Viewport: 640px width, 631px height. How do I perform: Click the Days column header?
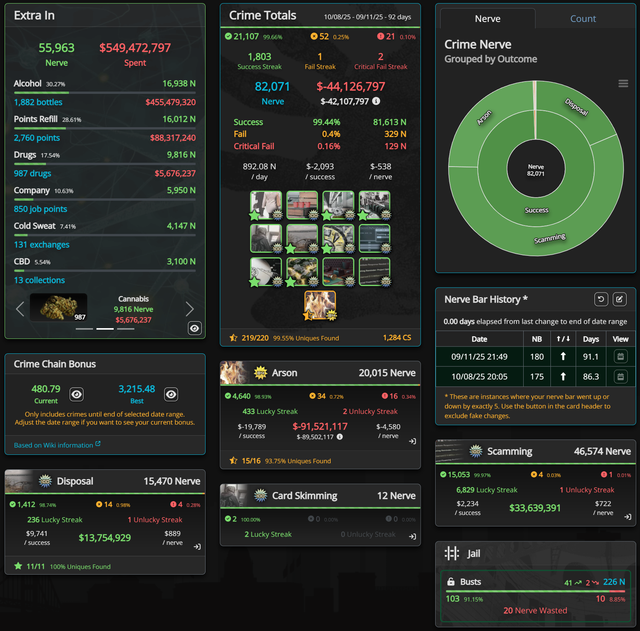coord(591,339)
